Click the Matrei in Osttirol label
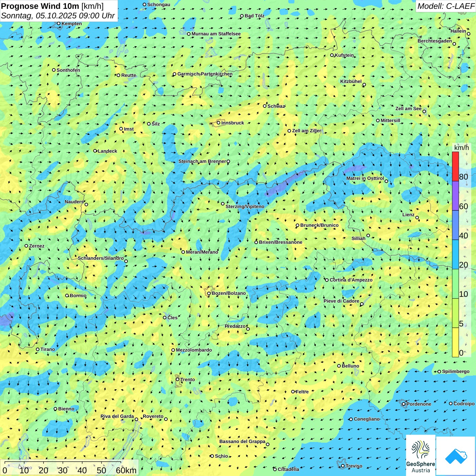The image size is (476, 476). click(365, 178)
